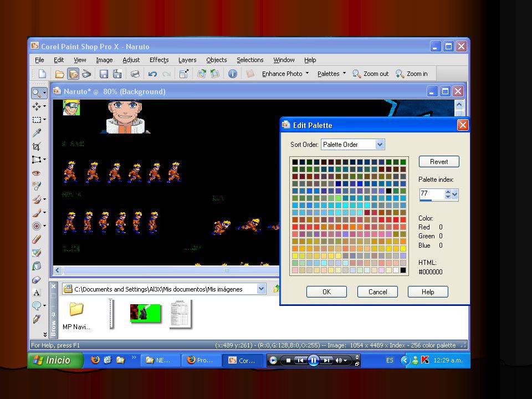532x399 pixels.
Task: Open the Selections menu
Action: [250, 60]
